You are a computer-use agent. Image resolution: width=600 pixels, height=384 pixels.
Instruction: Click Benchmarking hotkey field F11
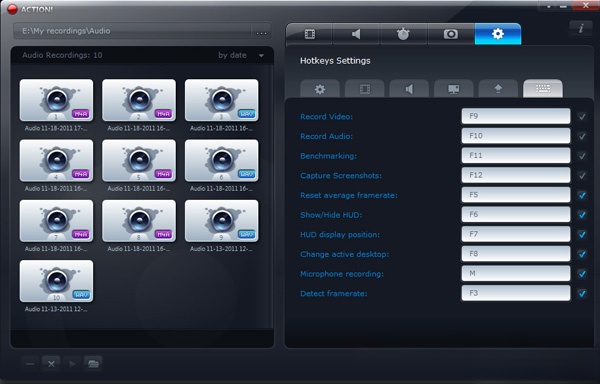coord(516,155)
